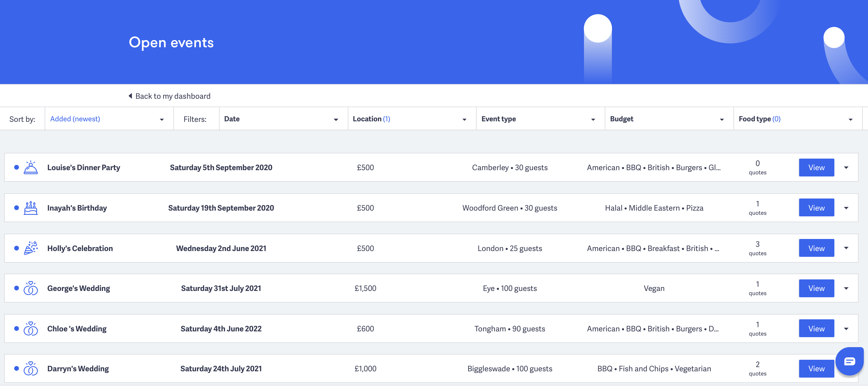Click the back arrow beside my dashboard
The width and height of the screenshot is (868, 386).
(x=130, y=96)
